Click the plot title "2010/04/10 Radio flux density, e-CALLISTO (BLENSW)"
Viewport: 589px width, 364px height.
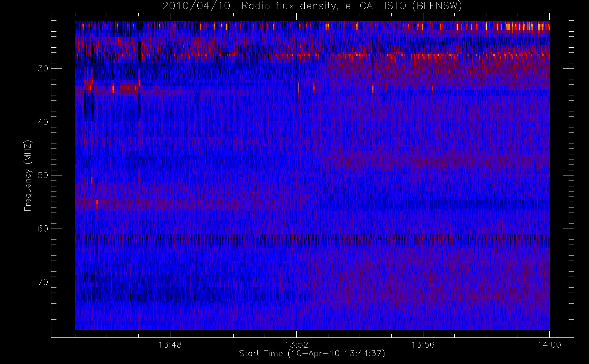(312, 6)
